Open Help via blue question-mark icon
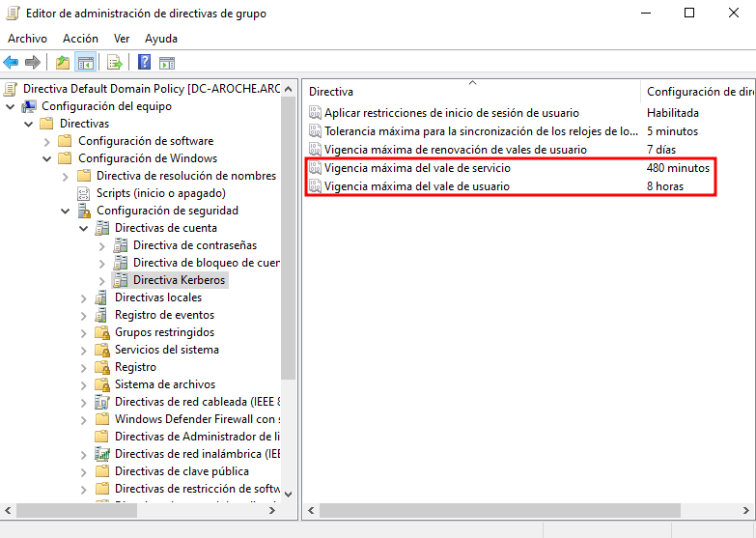 (144, 62)
